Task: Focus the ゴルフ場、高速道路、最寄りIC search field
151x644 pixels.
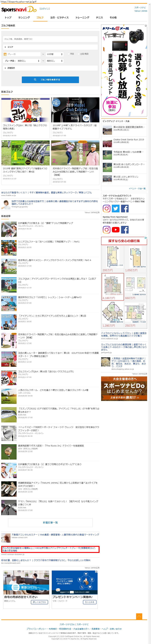Action: (50, 39)
